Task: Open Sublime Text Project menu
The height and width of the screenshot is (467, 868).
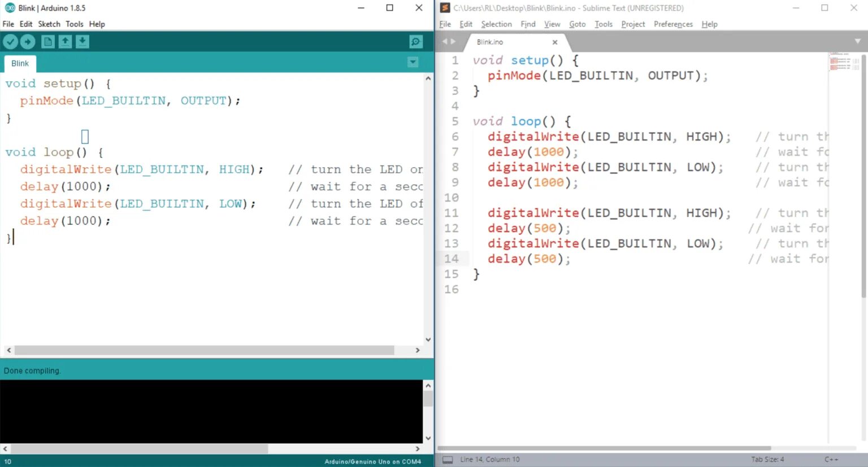Action: coord(633,24)
